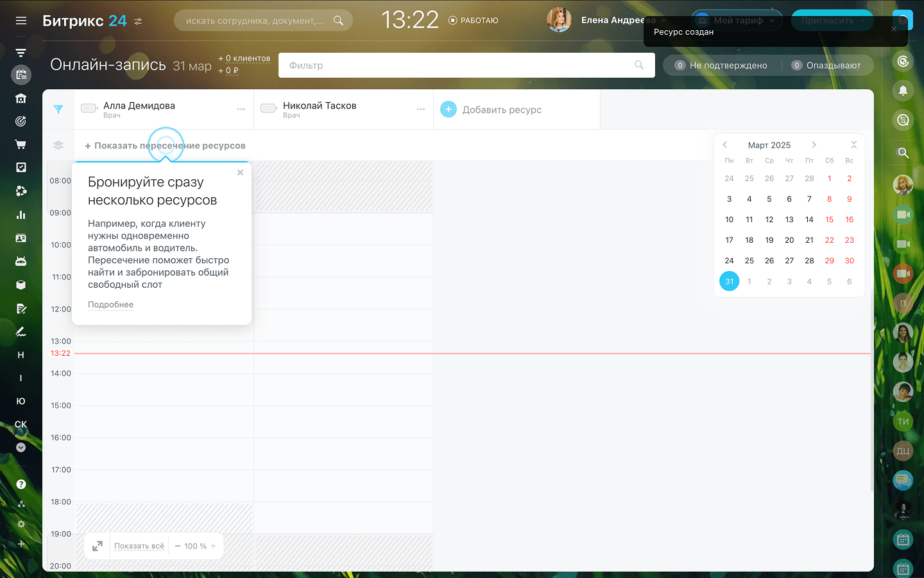Click the 100 % zoom value

(195, 546)
